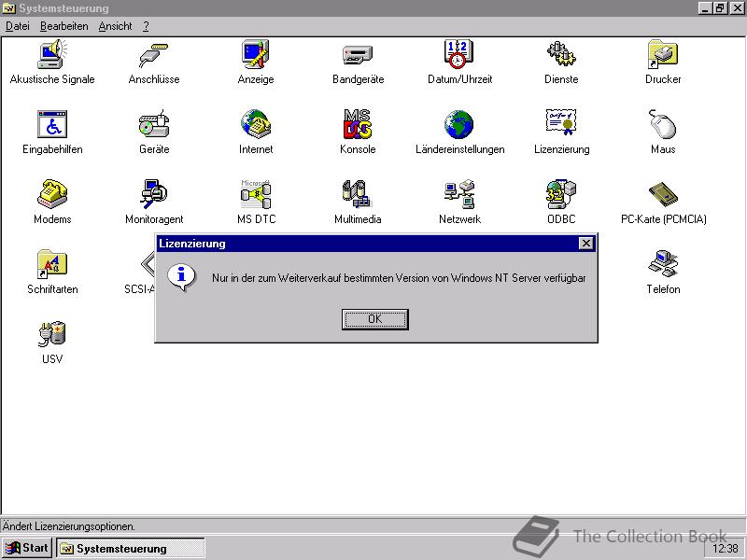Screen dimensions: 747x560
Task: Select the Geräte devices icon
Action: (x=154, y=124)
